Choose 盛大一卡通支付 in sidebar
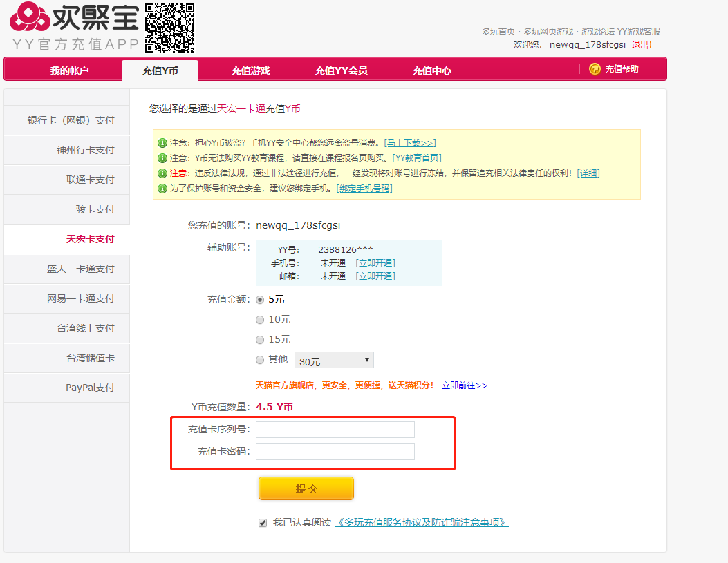This screenshot has height=563, width=728. click(x=67, y=269)
